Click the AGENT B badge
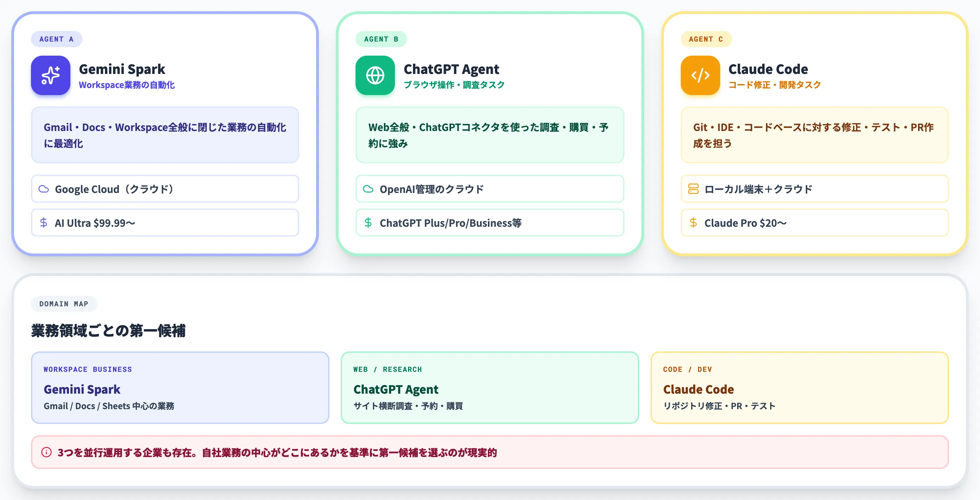Image resolution: width=980 pixels, height=500 pixels. point(381,39)
